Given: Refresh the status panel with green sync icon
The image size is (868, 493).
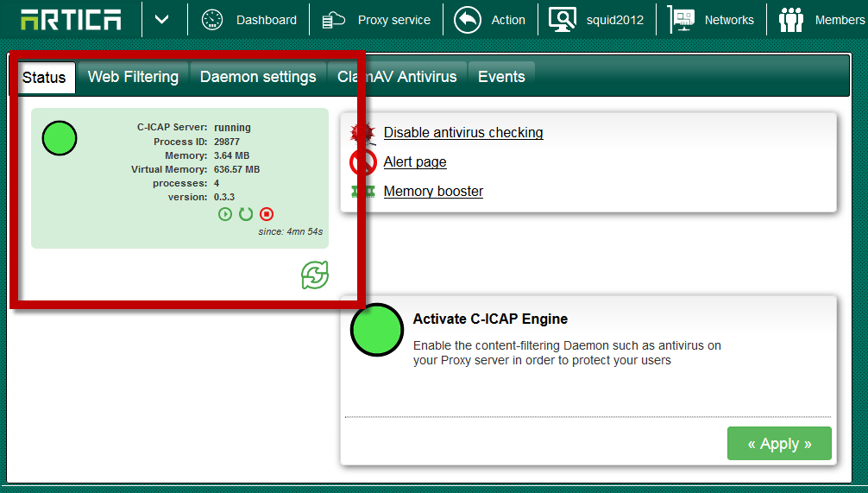Looking at the screenshot, I should 315,275.
